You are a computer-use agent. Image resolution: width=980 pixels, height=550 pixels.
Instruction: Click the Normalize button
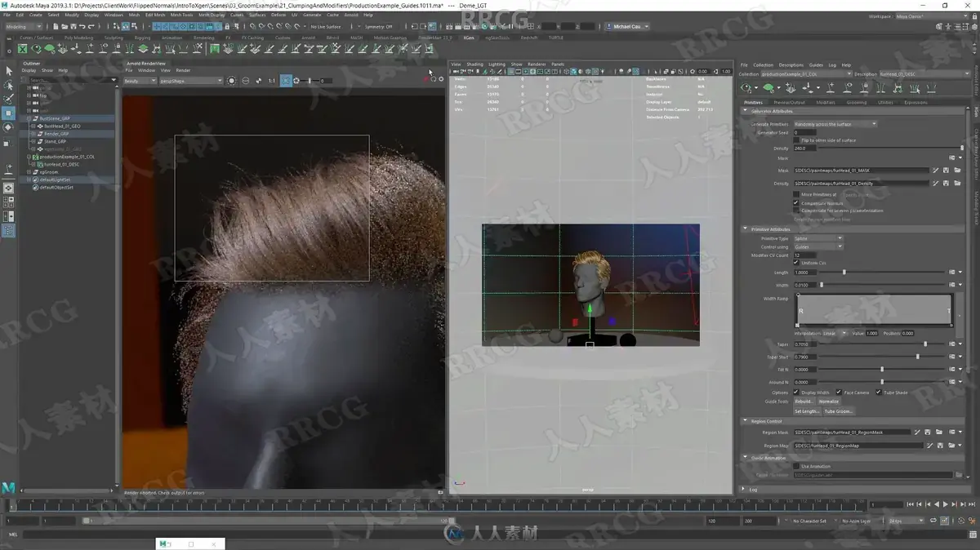coord(829,401)
